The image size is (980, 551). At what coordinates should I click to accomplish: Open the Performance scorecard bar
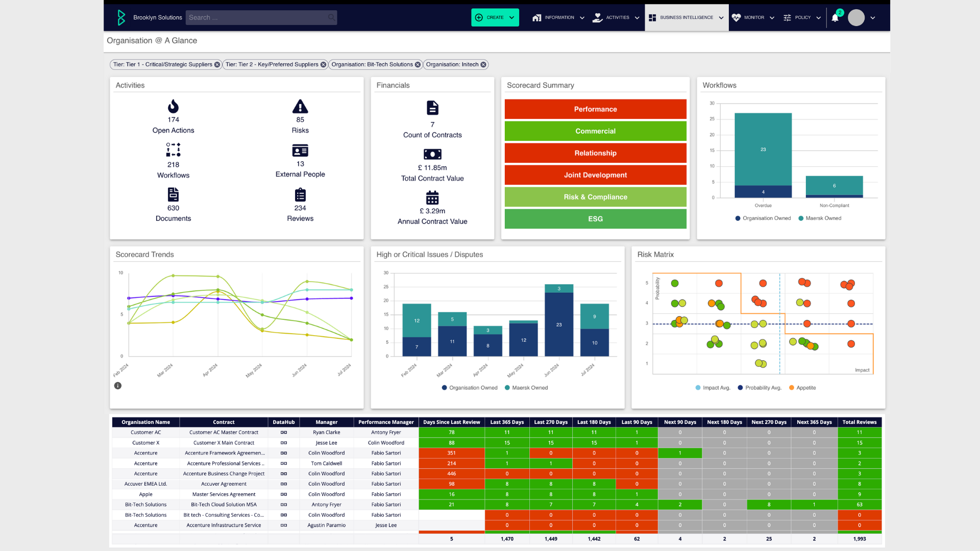595,109
